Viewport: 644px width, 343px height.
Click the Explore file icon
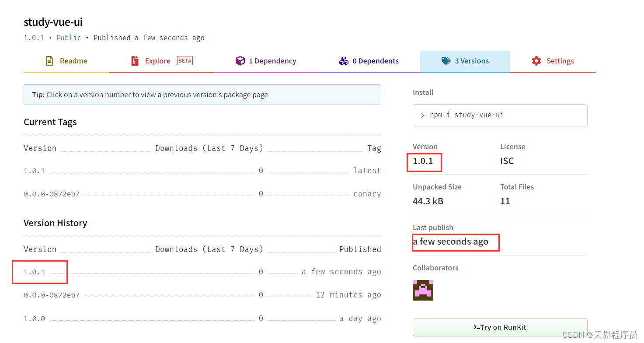tap(135, 61)
